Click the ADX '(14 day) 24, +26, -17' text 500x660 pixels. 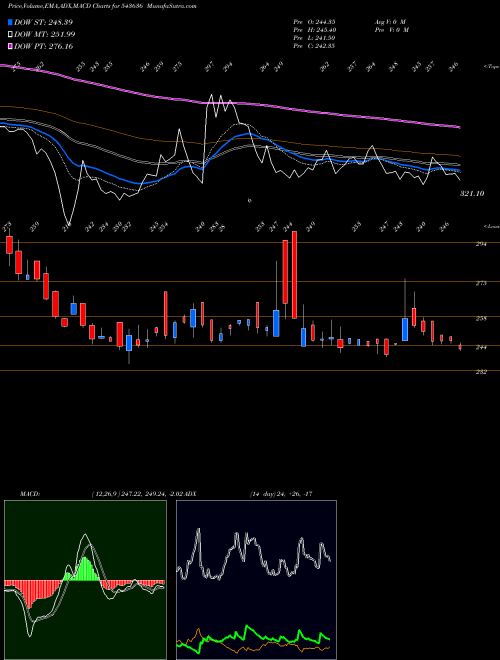pyautogui.click(x=281, y=494)
